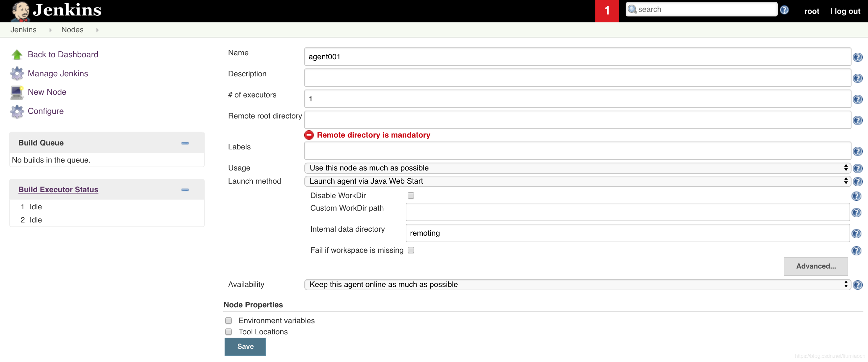Click the Save button

point(245,347)
